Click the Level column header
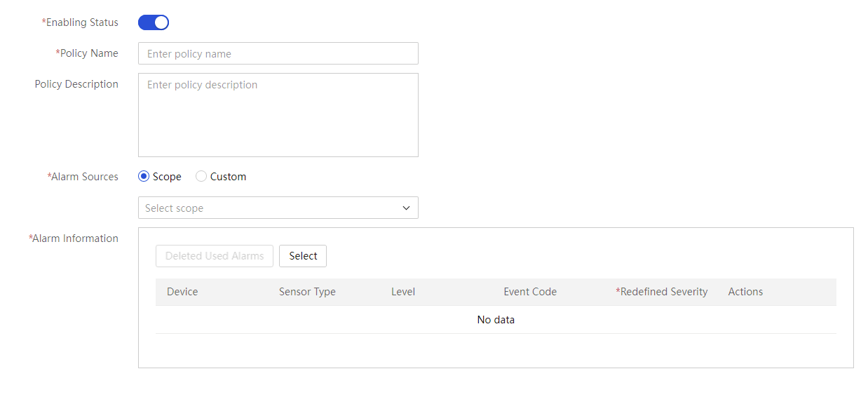The height and width of the screenshot is (397, 868). [x=403, y=292]
